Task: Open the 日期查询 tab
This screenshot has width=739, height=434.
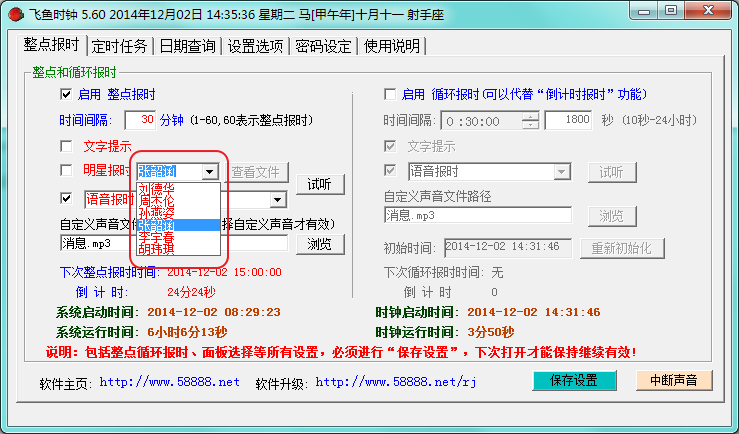Action: point(188,46)
